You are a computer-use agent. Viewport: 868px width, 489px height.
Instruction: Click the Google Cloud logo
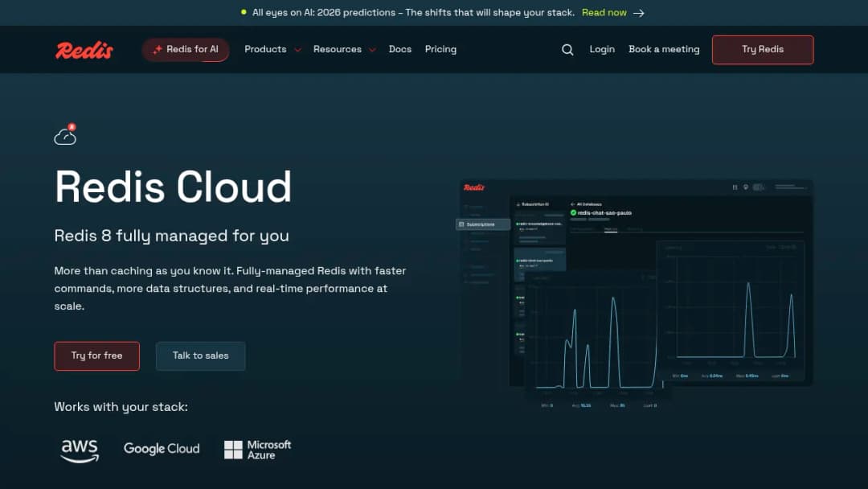pyautogui.click(x=162, y=449)
